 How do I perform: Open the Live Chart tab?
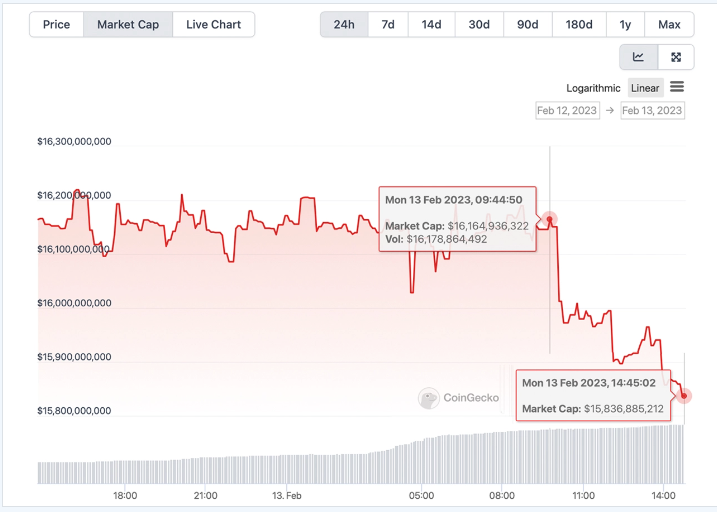[213, 24]
